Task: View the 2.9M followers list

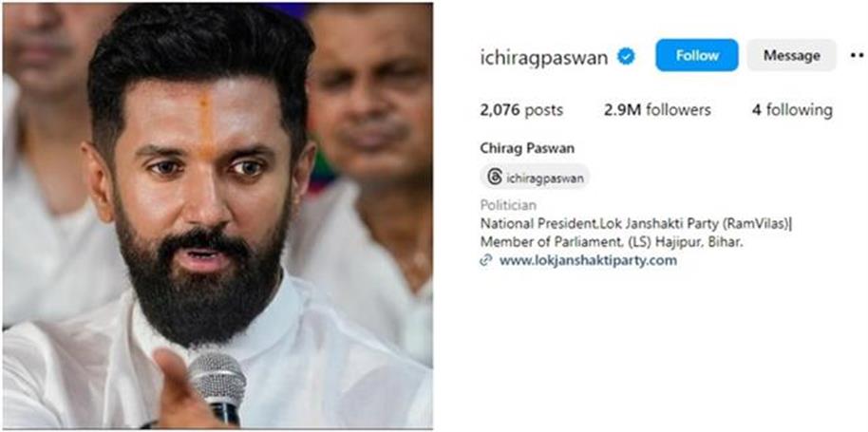Action: point(657,110)
